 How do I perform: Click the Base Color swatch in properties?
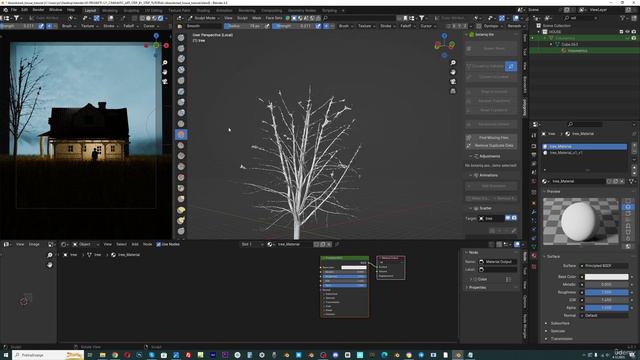[606, 277]
